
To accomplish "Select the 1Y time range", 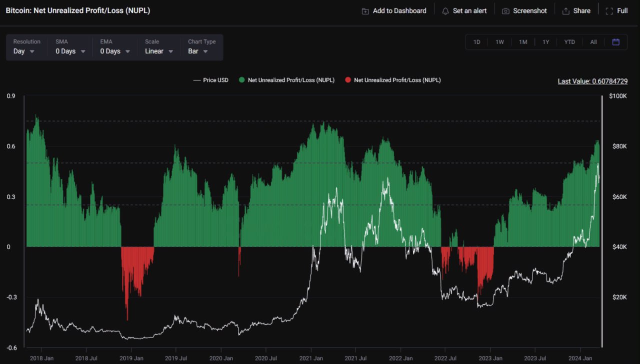I will (546, 42).
